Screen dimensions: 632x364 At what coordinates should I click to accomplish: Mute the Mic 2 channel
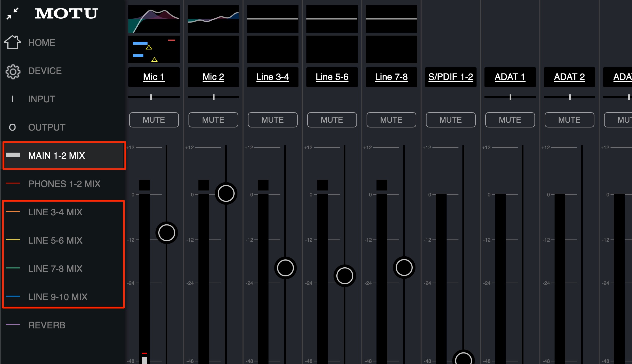click(213, 120)
